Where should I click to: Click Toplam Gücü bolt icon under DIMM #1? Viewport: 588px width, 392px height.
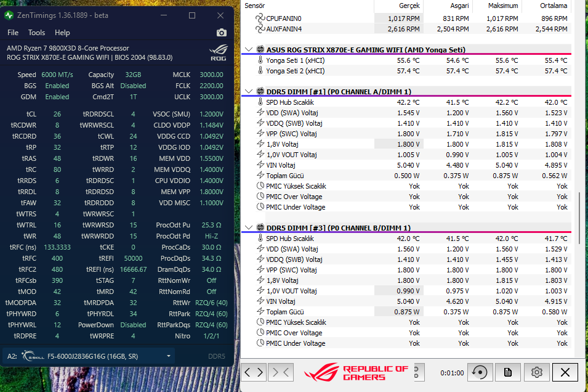pos(260,175)
